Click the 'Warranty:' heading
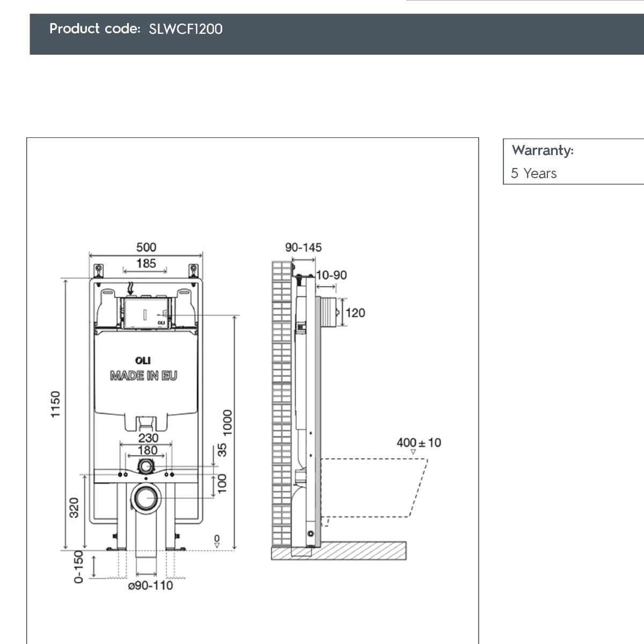This screenshot has height=644, width=644. point(543,150)
